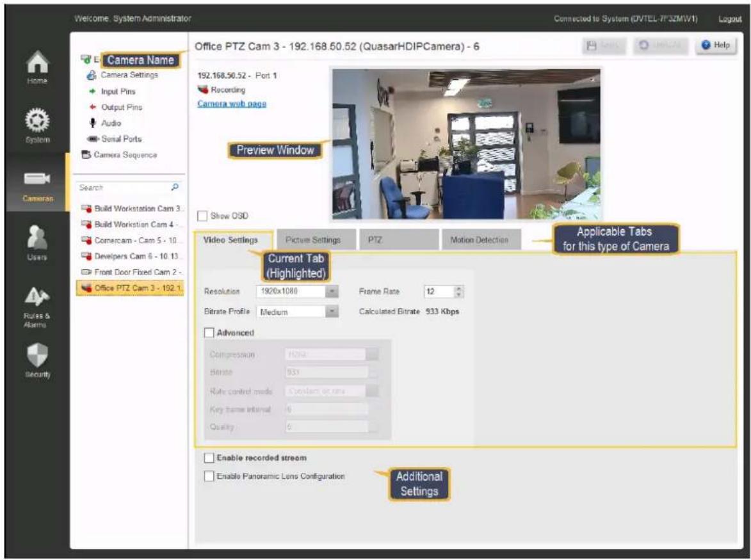Enable Panoramic Lens Configuration checkbox

click(209, 476)
